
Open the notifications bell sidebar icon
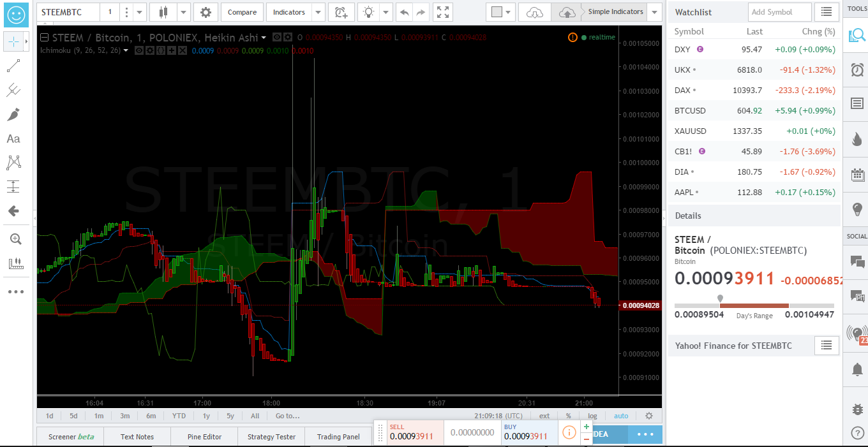(x=857, y=369)
